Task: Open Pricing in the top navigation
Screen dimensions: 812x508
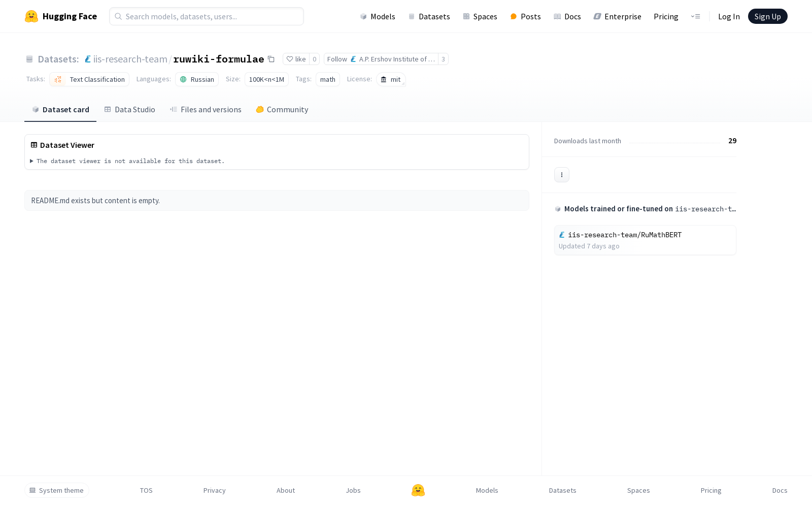Action: (666, 16)
